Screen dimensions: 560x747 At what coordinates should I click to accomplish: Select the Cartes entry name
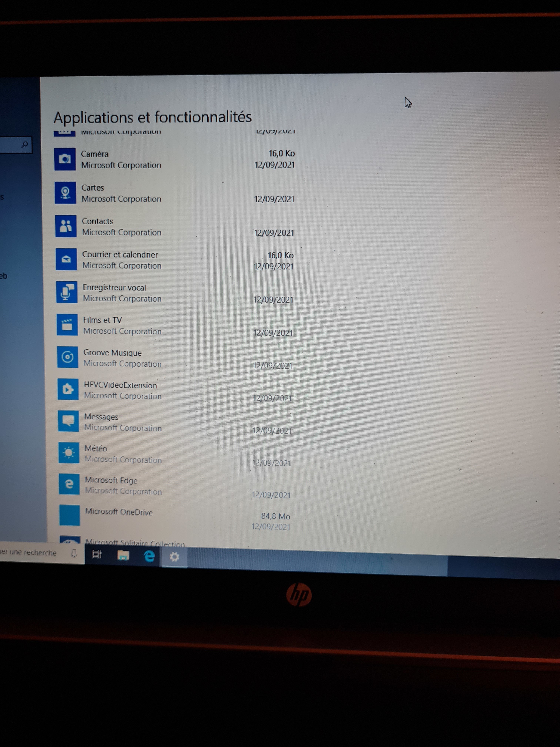(x=92, y=188)
